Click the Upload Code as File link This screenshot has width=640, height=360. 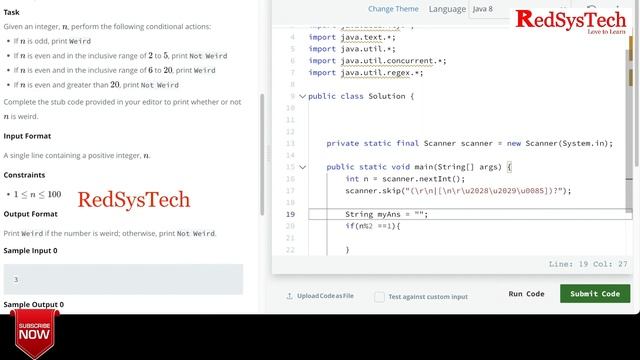[x=325, y=296]
